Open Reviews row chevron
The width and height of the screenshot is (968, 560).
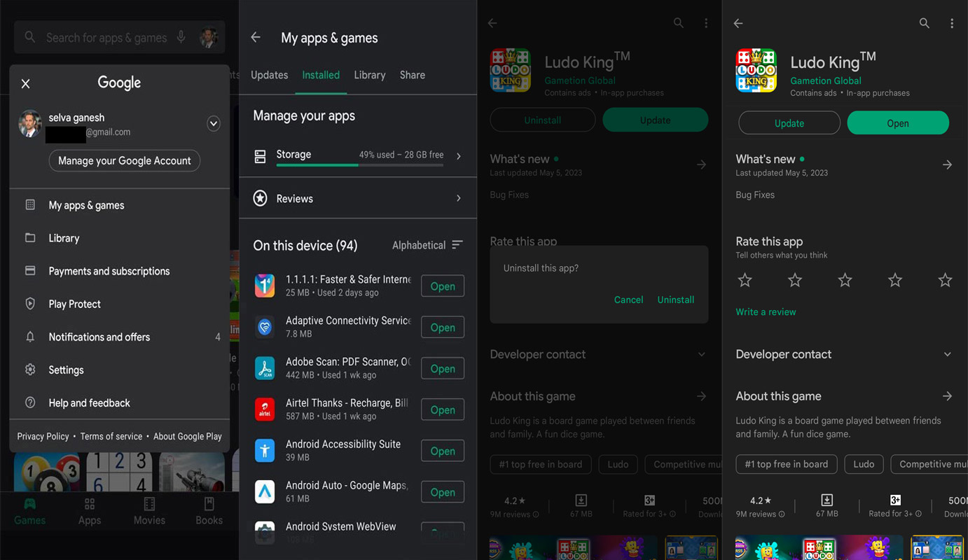pos(459,198)
